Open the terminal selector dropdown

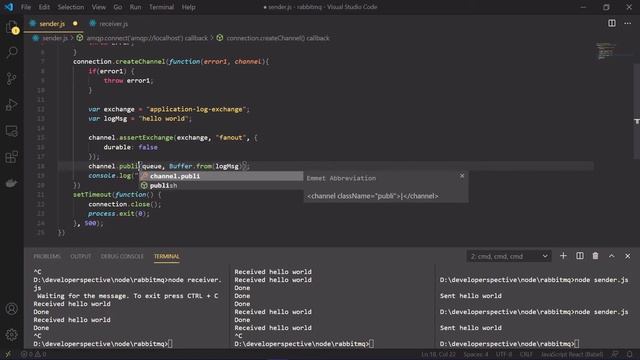point(509,256)
